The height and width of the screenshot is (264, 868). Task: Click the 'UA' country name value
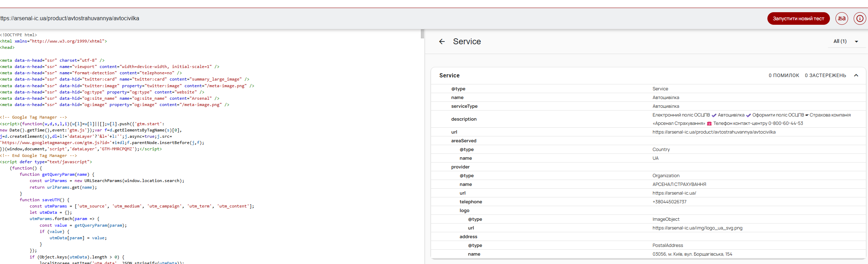656,158
